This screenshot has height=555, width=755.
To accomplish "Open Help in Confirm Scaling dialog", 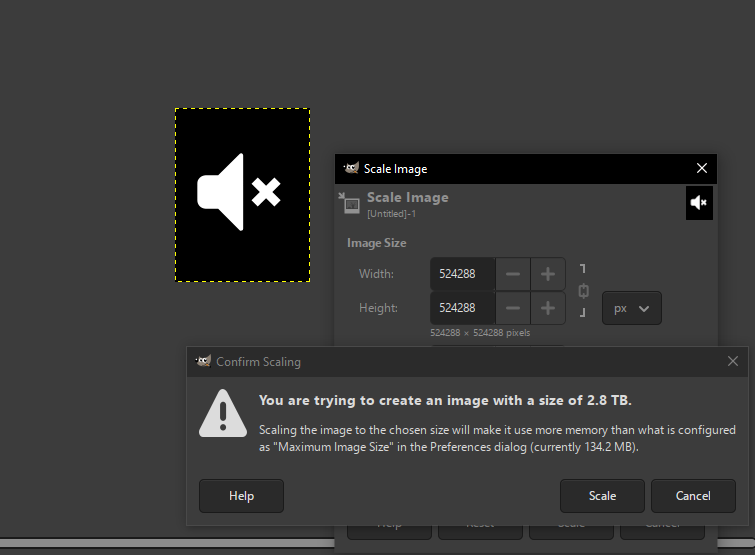I will (x=241, y=496).
